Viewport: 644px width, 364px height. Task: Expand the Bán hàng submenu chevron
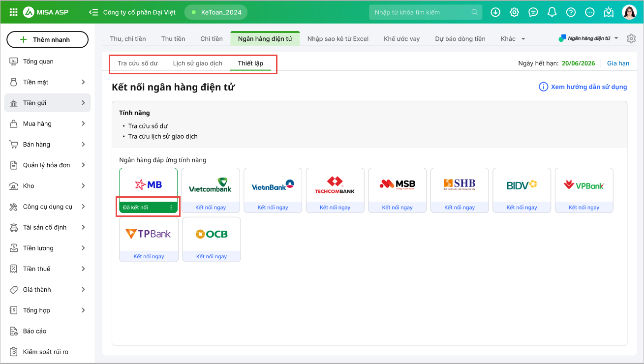pyautogui.click(x=83, y=145)
